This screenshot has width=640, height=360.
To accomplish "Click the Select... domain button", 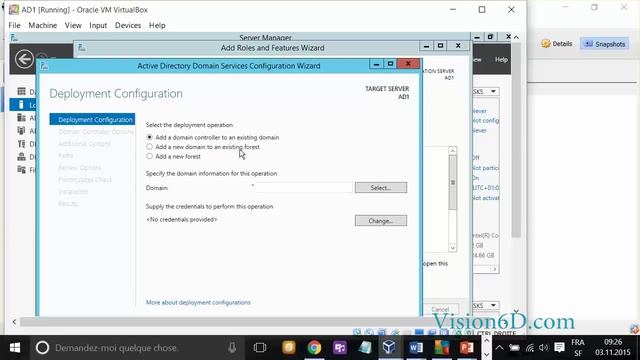I will click(381, 188).
